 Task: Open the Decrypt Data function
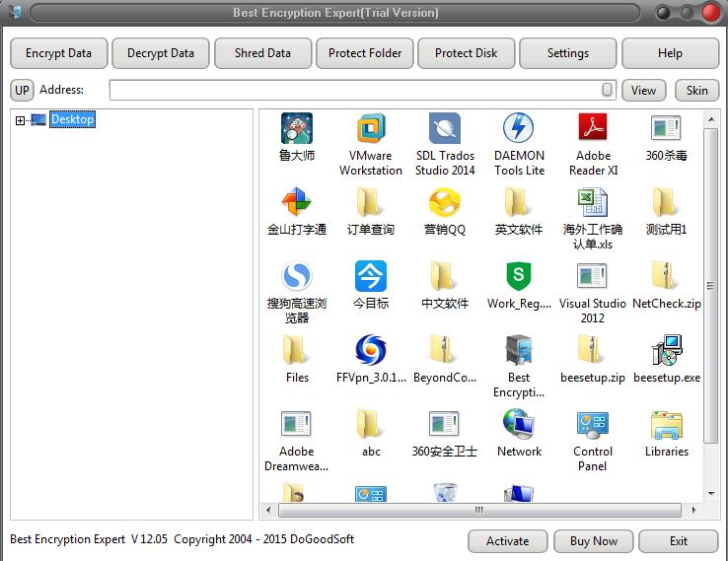[x=161, y=53]
